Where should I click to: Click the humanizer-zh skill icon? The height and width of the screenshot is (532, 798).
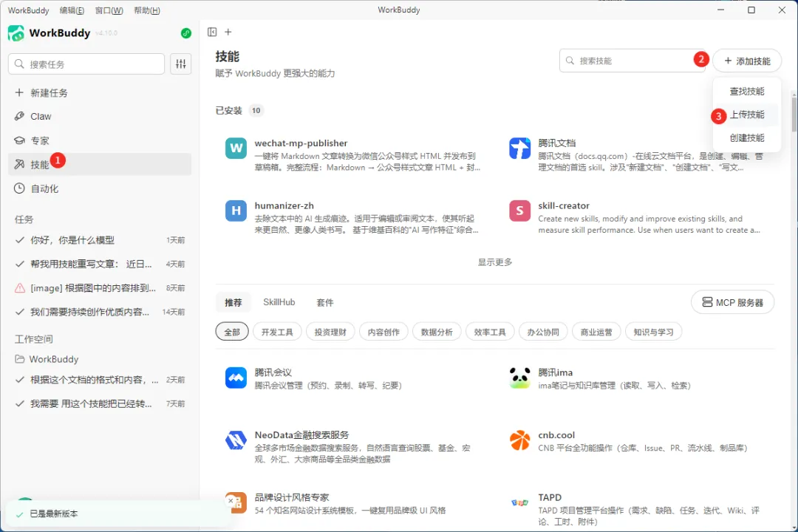[x=236, y=211]
